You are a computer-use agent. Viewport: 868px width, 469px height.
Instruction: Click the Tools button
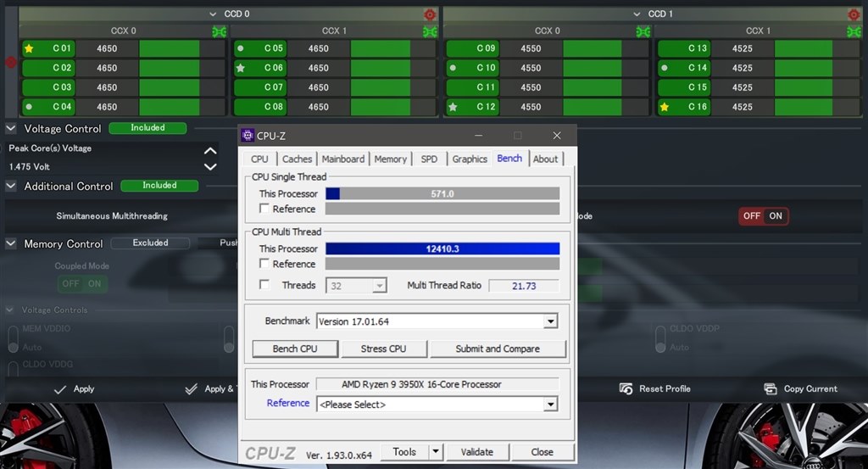tap(404, 452)
